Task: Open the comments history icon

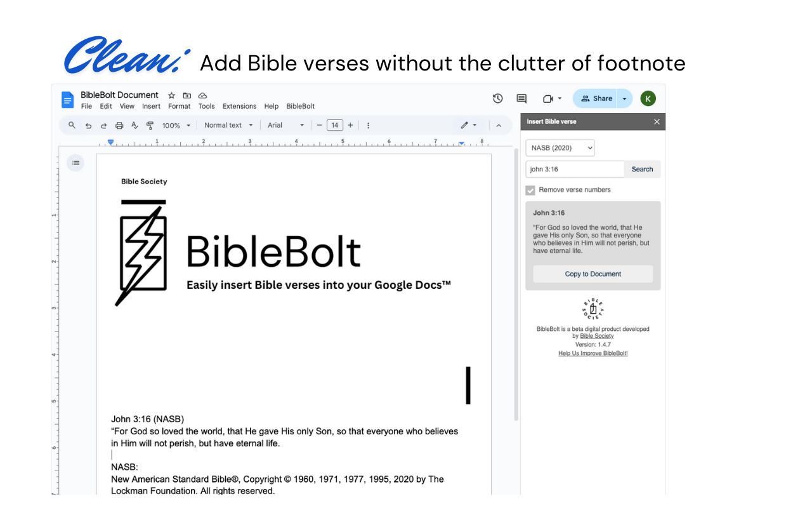Action: tap(521, 98)
